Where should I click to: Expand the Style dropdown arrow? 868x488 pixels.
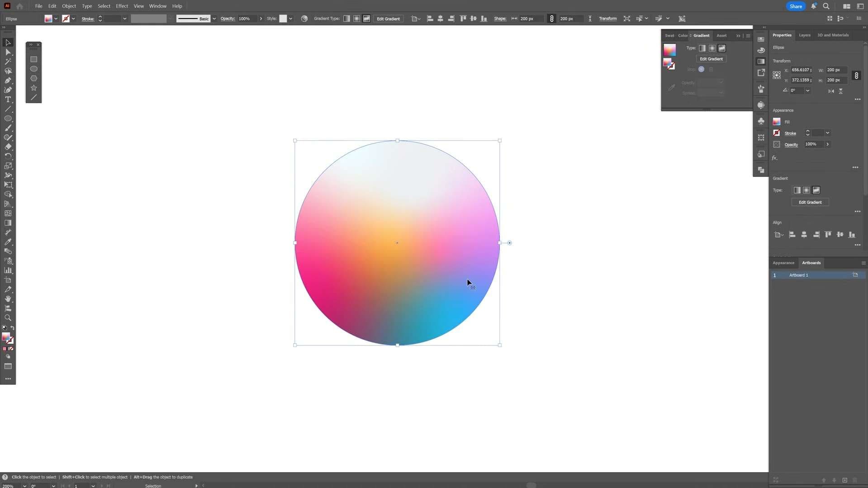tap(290, 19)
